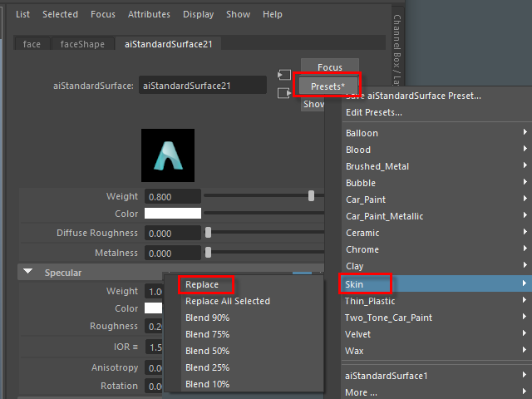Open the Display menu

click(x=198, y=14)
